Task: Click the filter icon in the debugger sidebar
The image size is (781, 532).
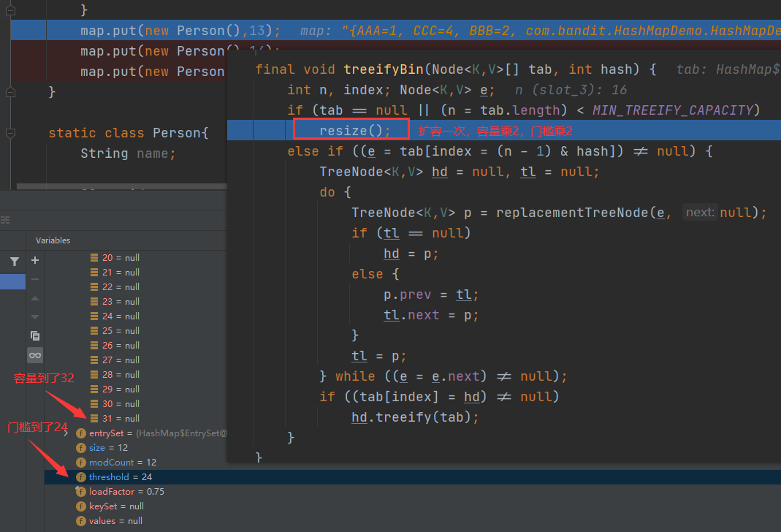Action: click(x=15, y=261)
